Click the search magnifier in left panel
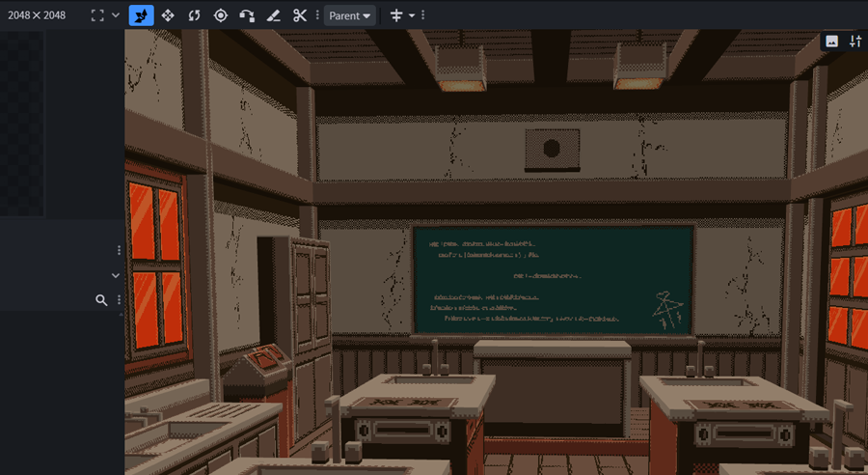Viewport: 868px width, 475px height. (x=101, y=300)
